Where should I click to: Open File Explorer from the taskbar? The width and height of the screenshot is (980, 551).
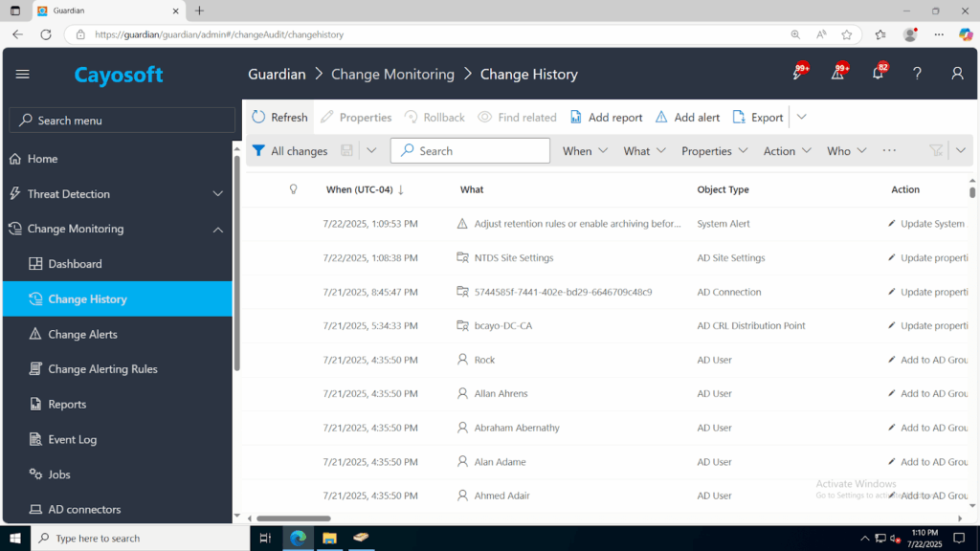click(329, 538)
